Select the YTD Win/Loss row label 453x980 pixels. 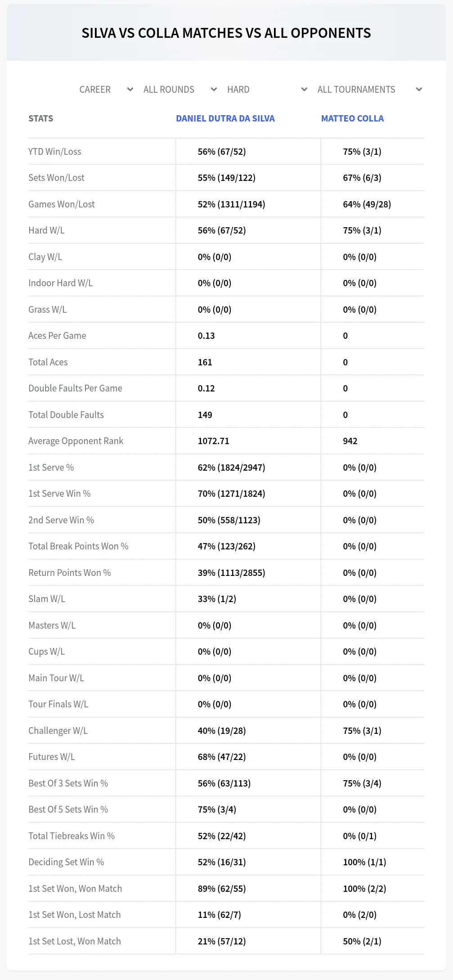coord(55,152)
